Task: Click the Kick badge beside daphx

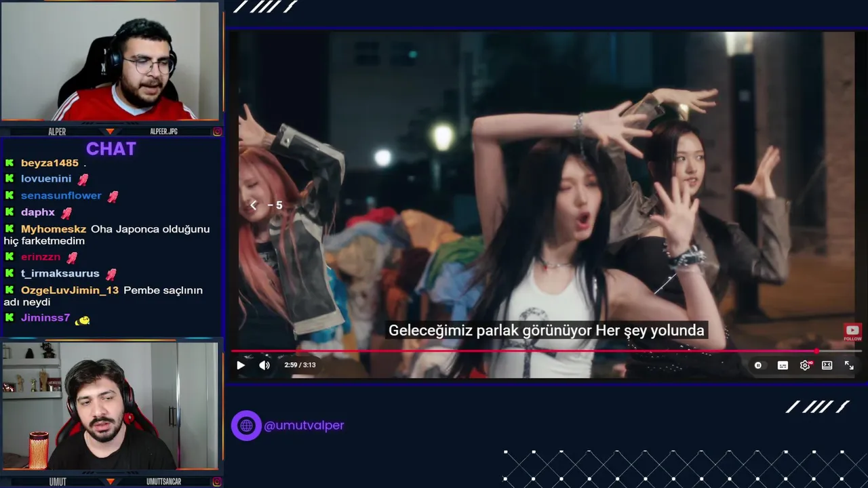Action: click(9, 212)
